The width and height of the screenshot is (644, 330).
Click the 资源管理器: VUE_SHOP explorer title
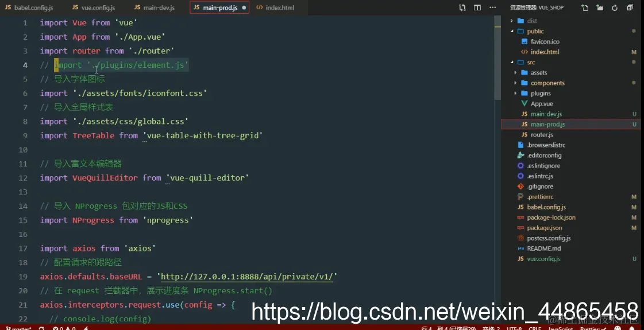point(537,7)
